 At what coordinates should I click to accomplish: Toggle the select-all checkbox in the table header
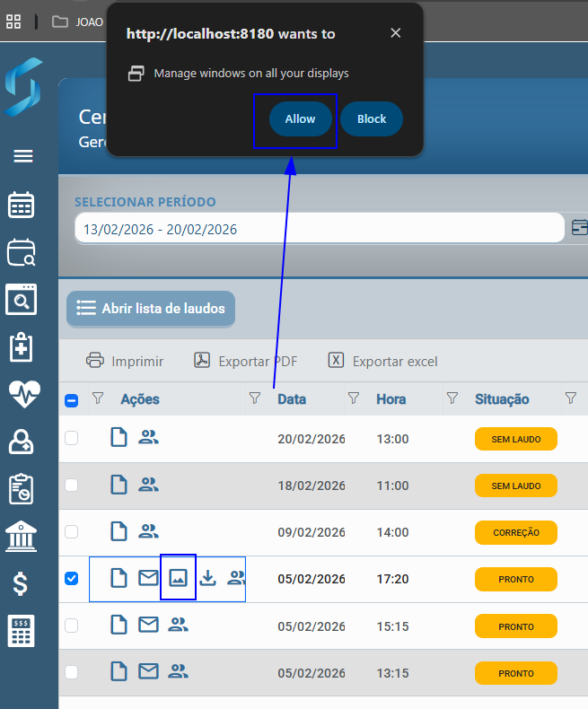72,400
